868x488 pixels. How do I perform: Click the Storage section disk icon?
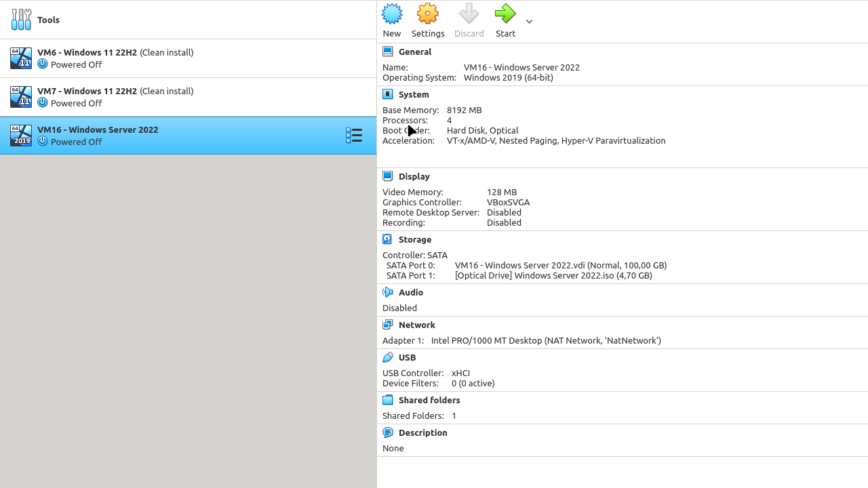coord(387,239)
